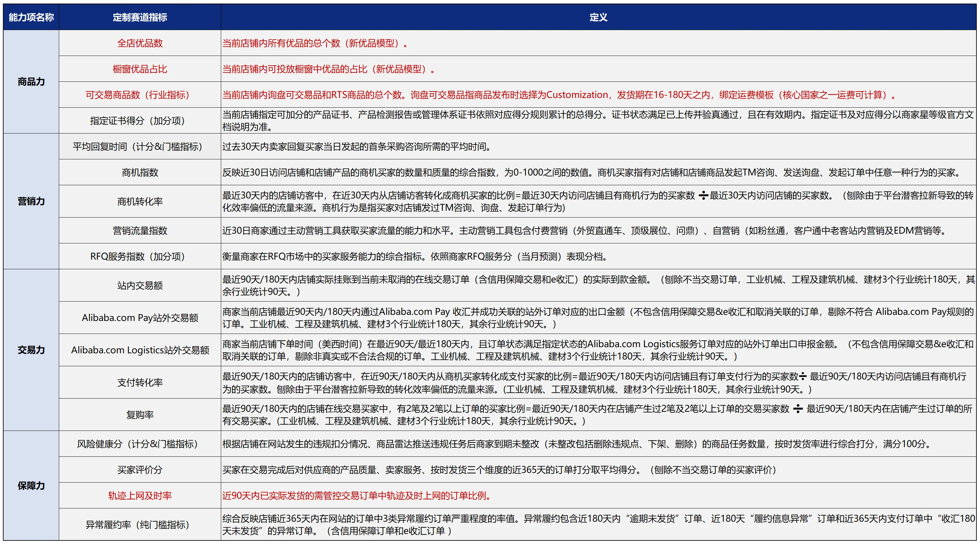
Task: Click 指定证书得分（加分项） cell
Action: [x=140, y=121]
